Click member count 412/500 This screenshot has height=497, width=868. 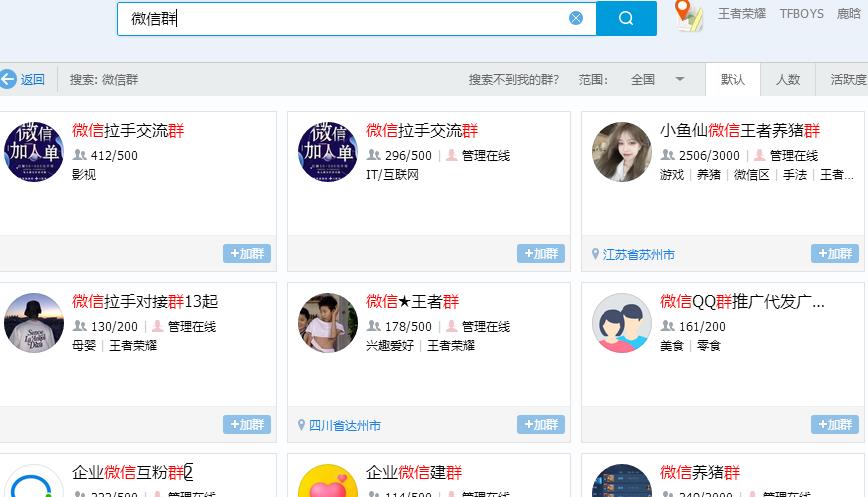click(114, 156)
